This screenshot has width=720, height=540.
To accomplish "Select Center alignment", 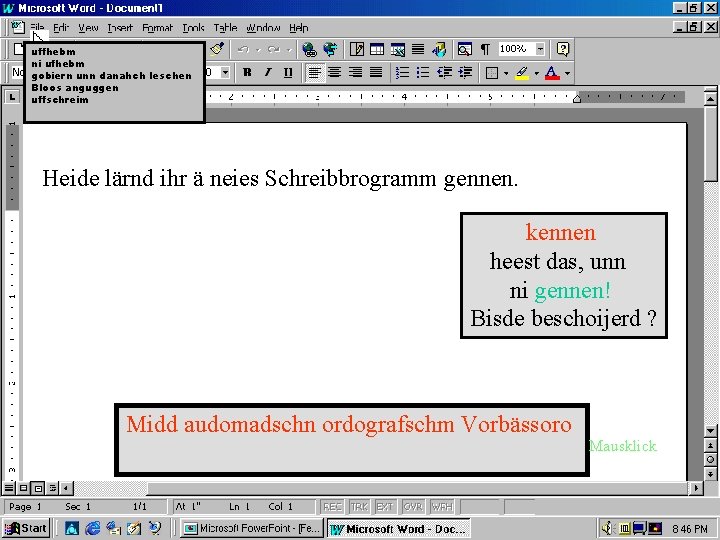I will pyautogui.click(x=335, y=73).
